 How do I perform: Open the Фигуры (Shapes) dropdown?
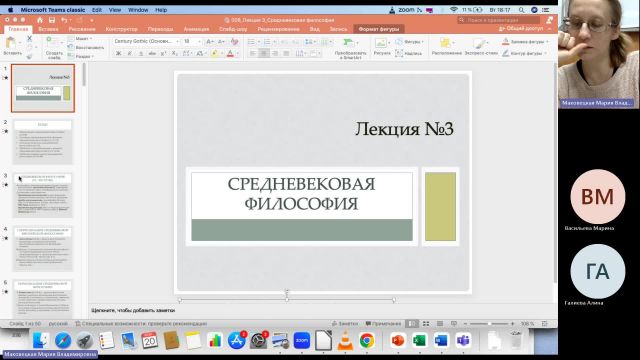[409, 42]
